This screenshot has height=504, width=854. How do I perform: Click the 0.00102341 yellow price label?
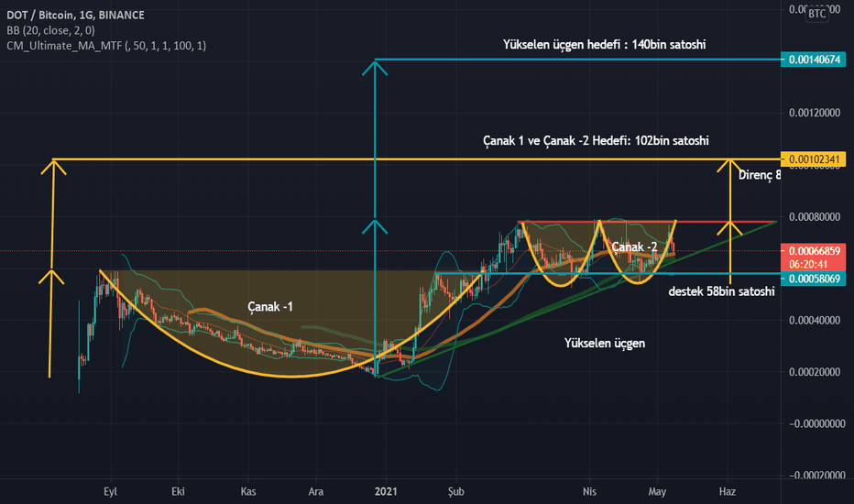tap(813, 159)
